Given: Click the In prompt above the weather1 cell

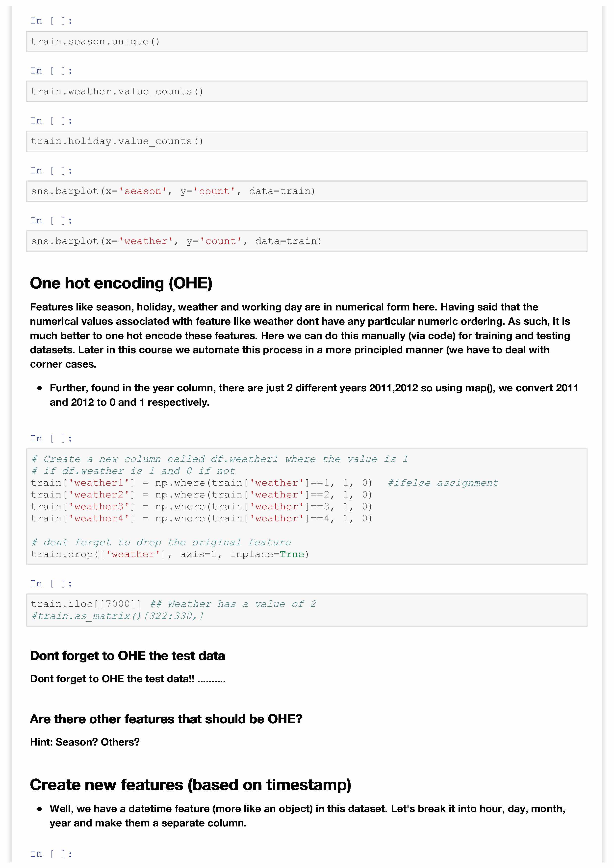Looking at the screenshot, I should (51, 439).
